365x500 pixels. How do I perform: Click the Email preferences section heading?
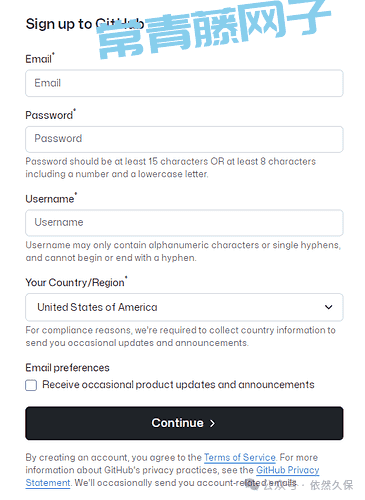(67, 368)
